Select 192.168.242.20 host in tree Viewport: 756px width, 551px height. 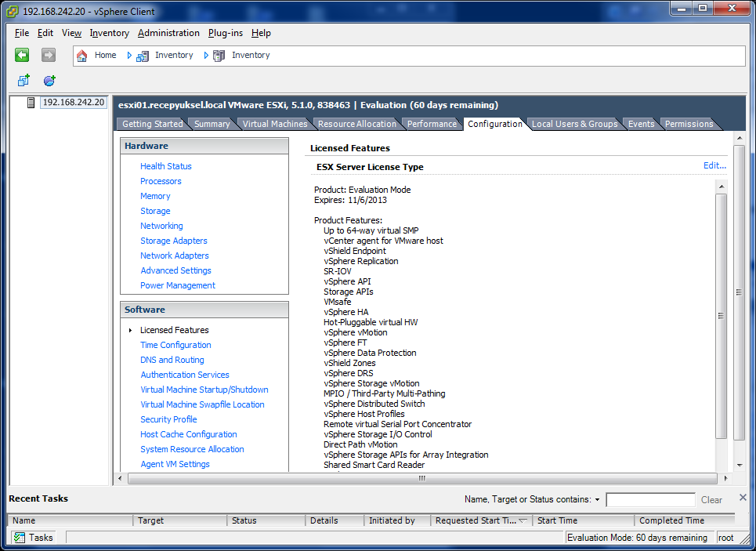click(x=74, y=103)
